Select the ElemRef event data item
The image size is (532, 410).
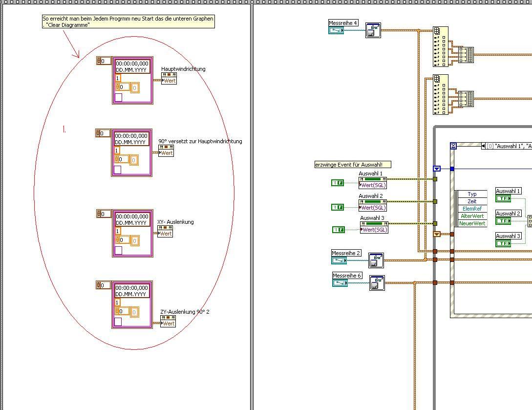[x=472, y=209]
